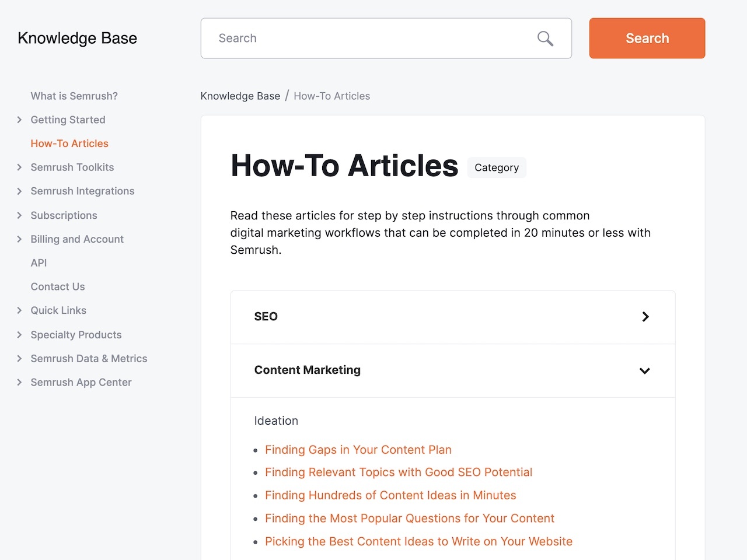Click the Category badge beside title

(497, 167)
